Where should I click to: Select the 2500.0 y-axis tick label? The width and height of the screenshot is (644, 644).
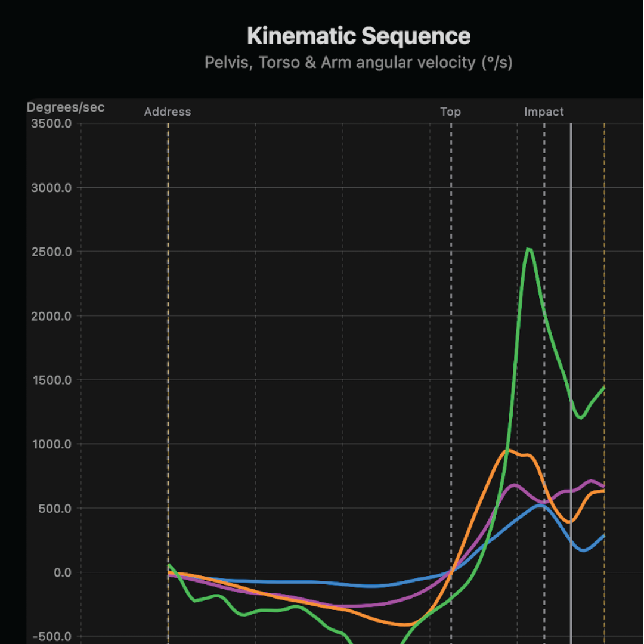(51, 252)
